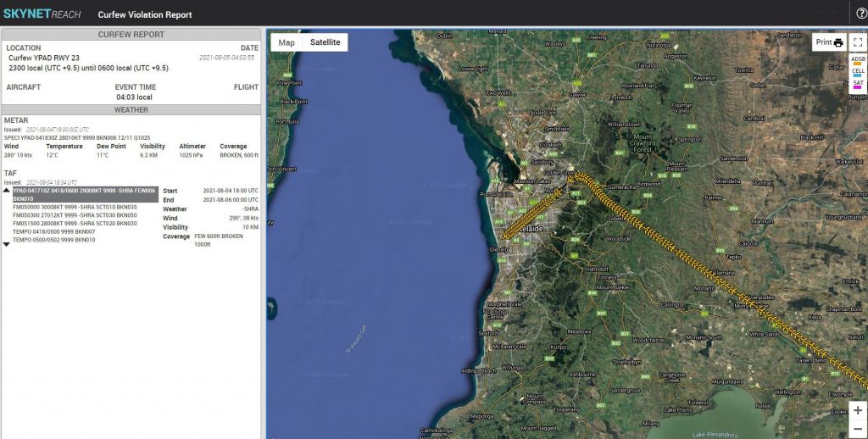Select TAF row TEMPO 0418/0500 9999 BKN007

coord(53,232)
